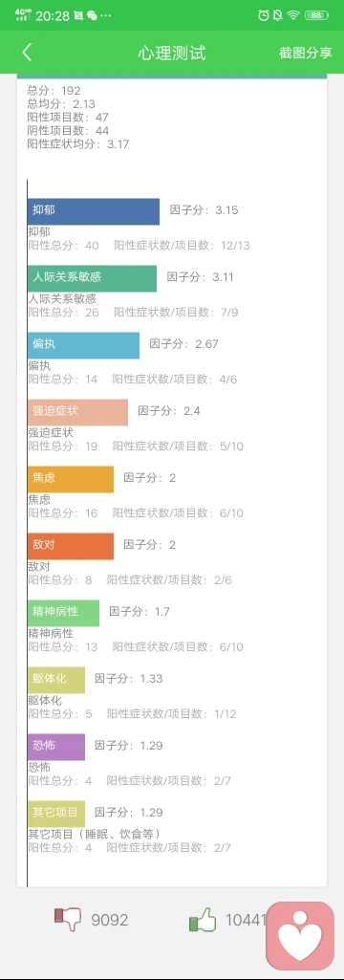This screenshot has height=980, width=344.
Task: Tap the 心理测试 page title
Action: pyautogui.click(x=172, y=53)
